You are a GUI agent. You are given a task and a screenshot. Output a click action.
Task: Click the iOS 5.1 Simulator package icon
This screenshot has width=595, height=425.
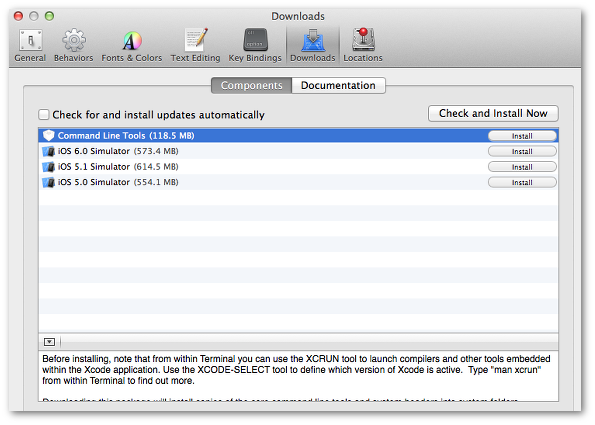49,167
